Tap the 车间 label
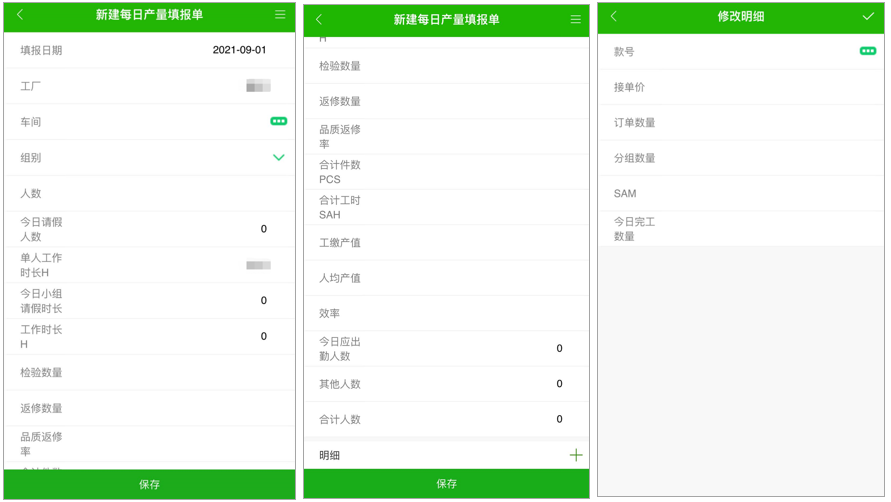The width and height of the screenshot is (891, 502). point(31,122)
